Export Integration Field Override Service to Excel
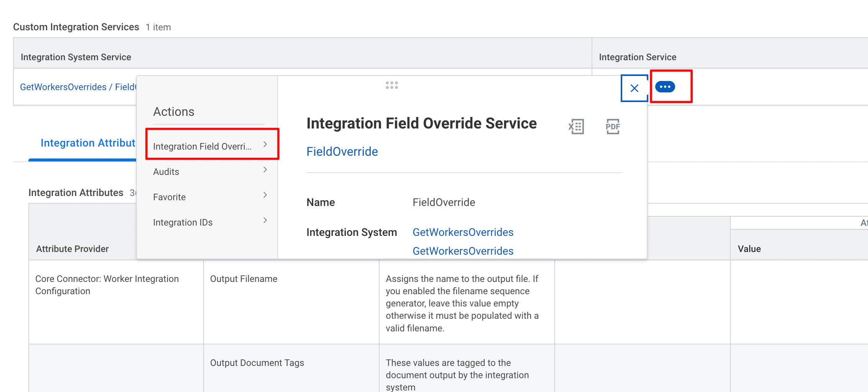The width and height of the screenshot is (868, 392). (x=575, y=126)
